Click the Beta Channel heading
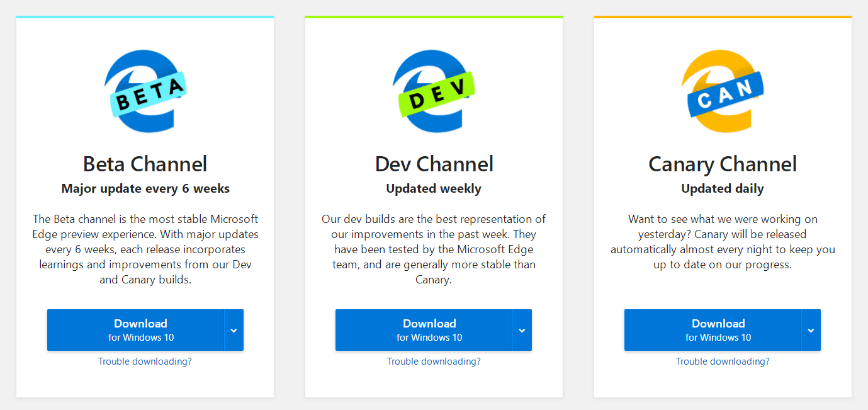Viewport: 868px width, 410px height. [x=145, y=164]
